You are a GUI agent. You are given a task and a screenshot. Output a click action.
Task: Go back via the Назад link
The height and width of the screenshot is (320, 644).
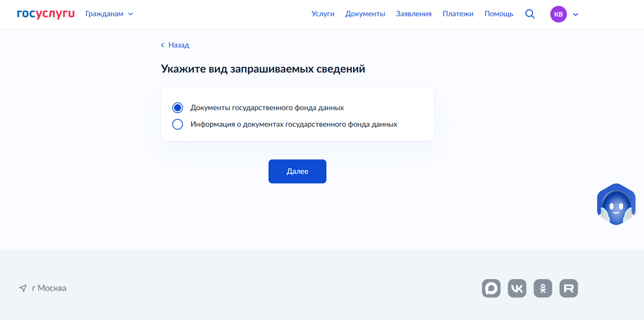175,45
